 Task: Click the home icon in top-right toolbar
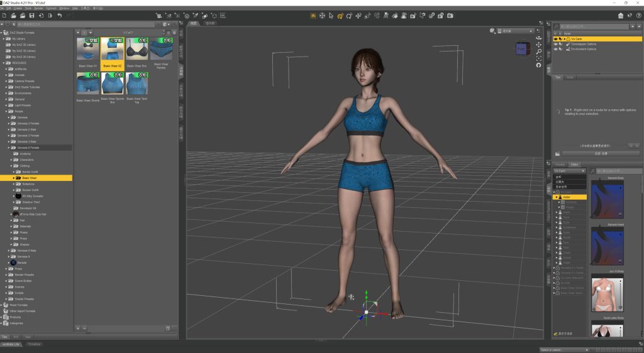[621, 16]
